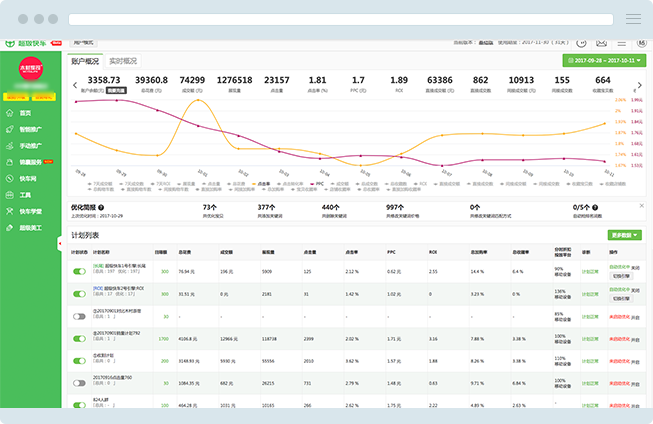This screenshot has height=424, width=653.
Task: Open the browser hamburger menu
Action: (x=633, y=19)
